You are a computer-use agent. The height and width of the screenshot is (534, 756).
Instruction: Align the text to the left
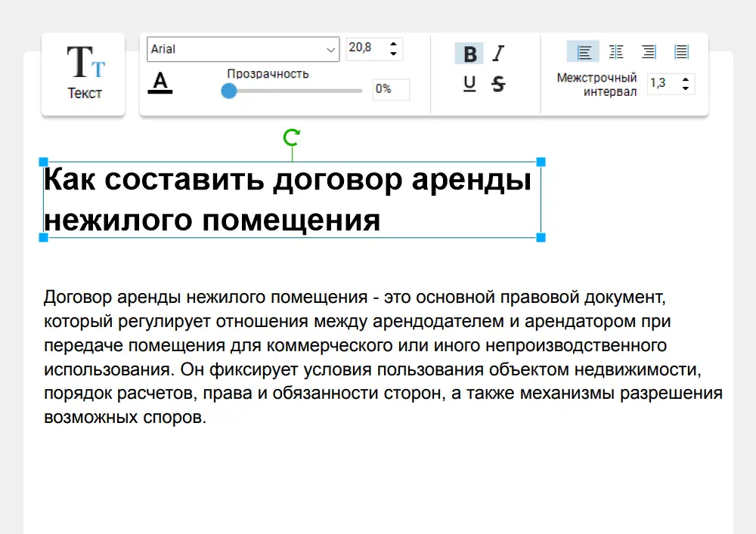click(583, 51)
